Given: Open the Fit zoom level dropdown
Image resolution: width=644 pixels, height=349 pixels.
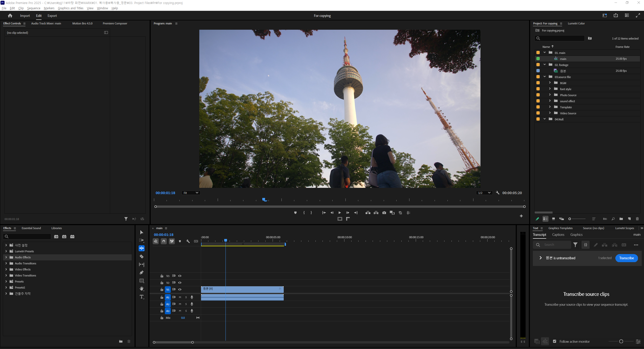Looking at the screenshot, I should point(191,193).
